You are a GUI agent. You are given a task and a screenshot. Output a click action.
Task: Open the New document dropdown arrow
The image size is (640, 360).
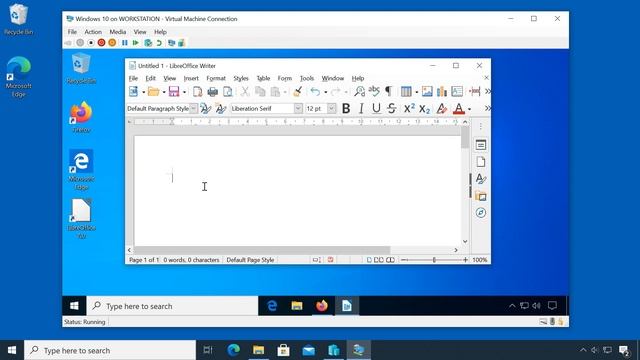click(x=143, y=92)
